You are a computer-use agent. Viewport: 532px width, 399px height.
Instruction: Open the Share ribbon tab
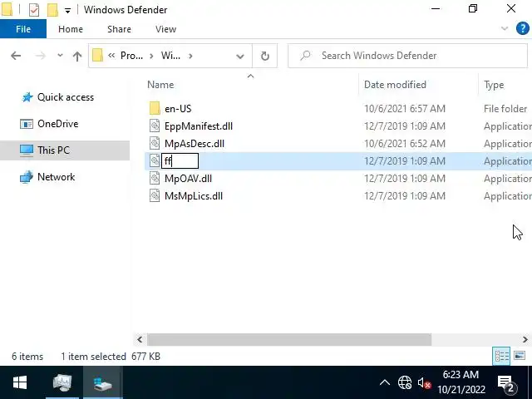(x=119, y=29)
